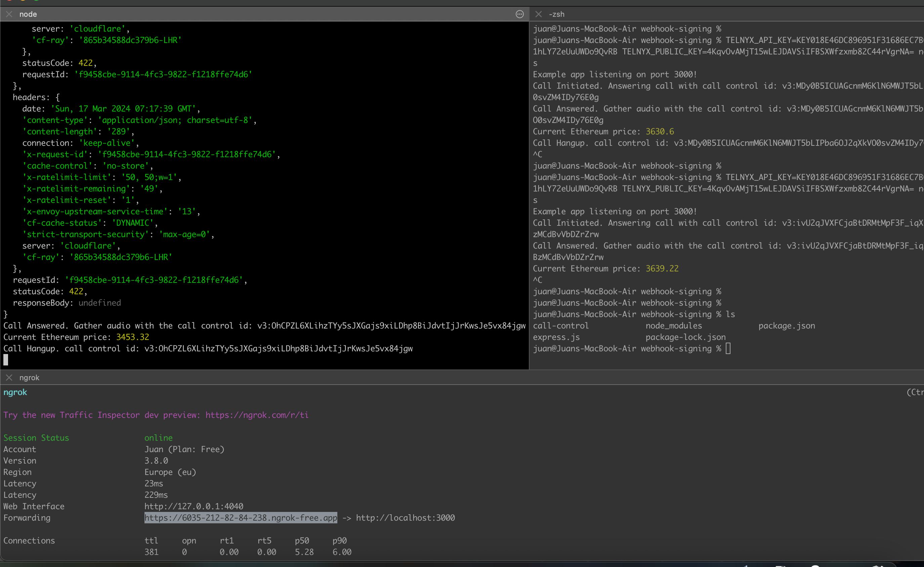
Task: Click the region value Europe (eu)
Action: click(x=170, y=472)
